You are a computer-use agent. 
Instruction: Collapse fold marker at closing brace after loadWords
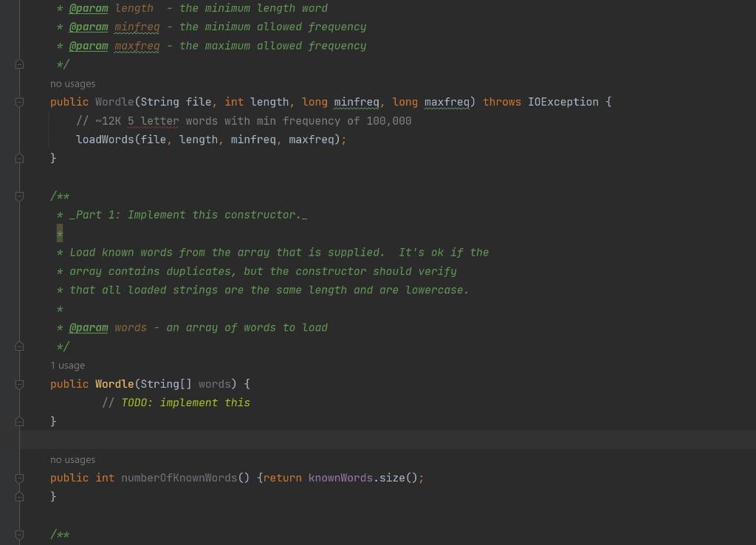click(19, 158)
